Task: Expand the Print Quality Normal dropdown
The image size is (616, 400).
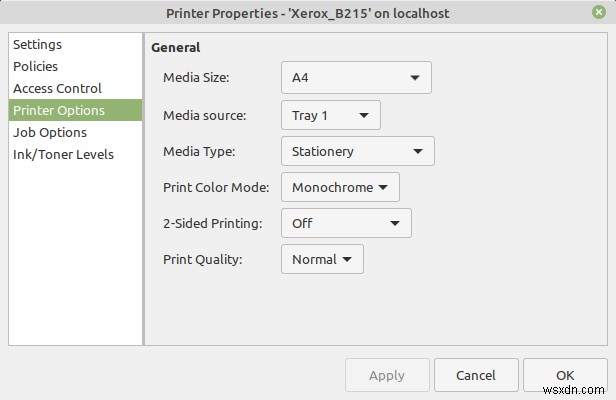Action: pyautogui.click(x=322, y=259)
